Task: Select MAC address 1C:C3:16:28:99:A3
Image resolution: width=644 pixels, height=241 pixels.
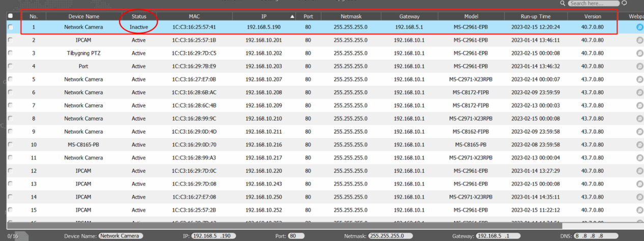Action: (x=194, y=158)
